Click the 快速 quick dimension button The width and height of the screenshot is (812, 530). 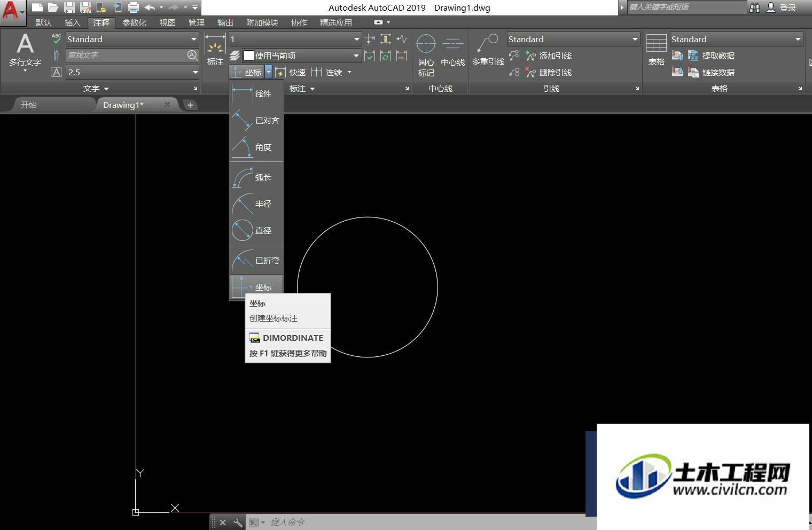click(x=291, y=72)
